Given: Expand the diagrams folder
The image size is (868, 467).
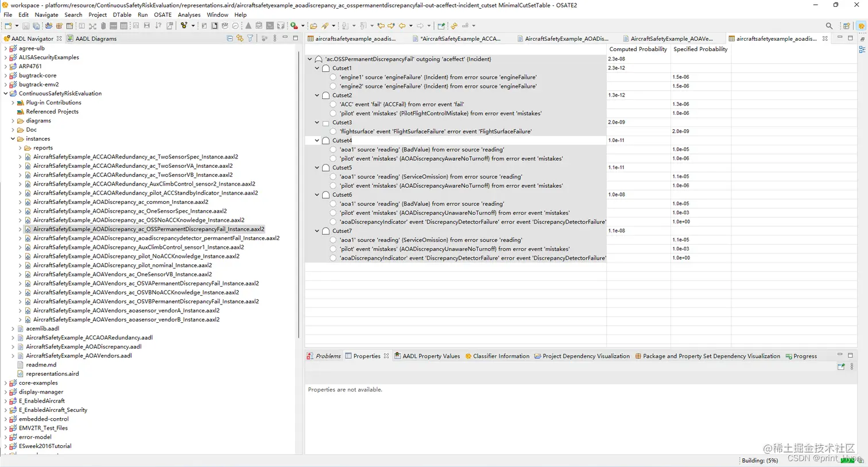Looking at the screenshot, I should pyautogui.click(x=13, y=121).
